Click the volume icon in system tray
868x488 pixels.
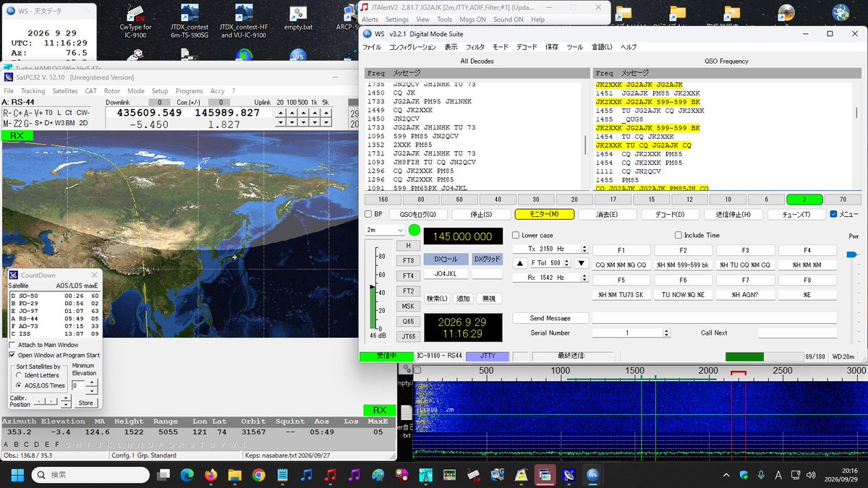809,475
